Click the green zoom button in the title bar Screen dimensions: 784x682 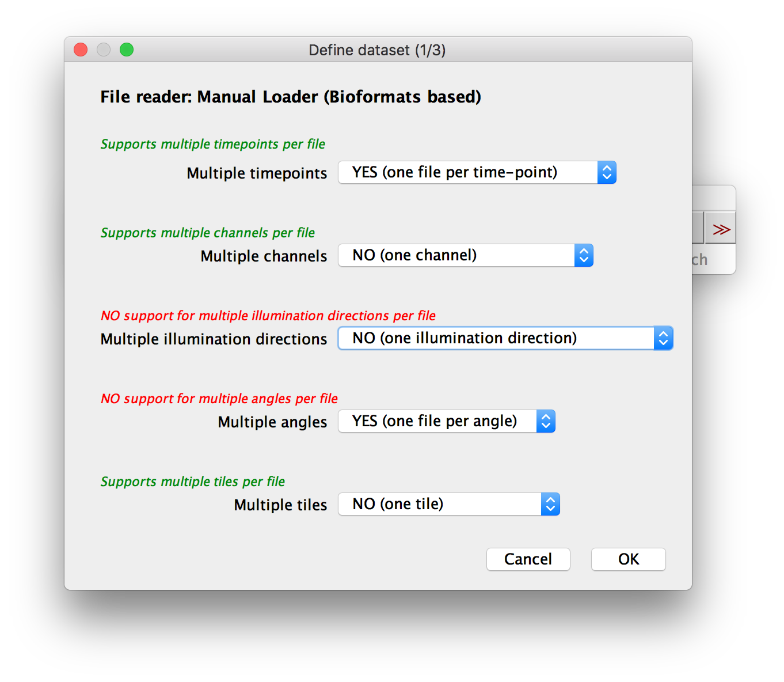(x=127, y=50)
